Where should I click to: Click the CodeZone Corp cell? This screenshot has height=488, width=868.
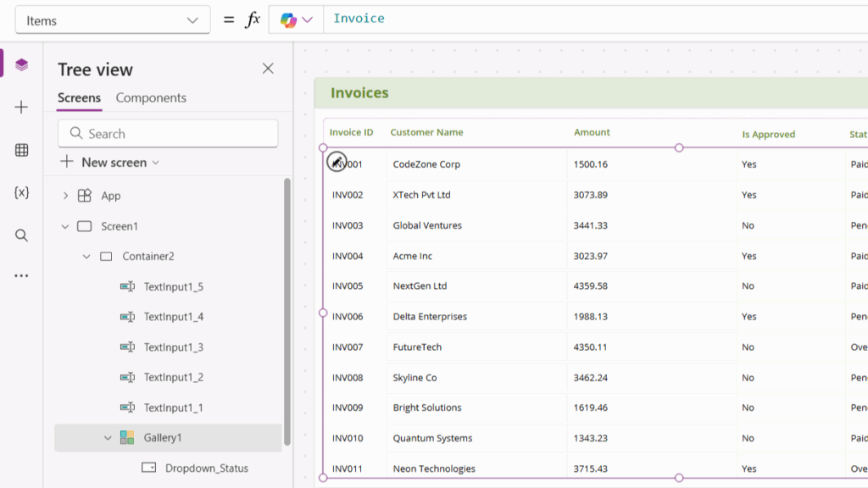[426, 164]
